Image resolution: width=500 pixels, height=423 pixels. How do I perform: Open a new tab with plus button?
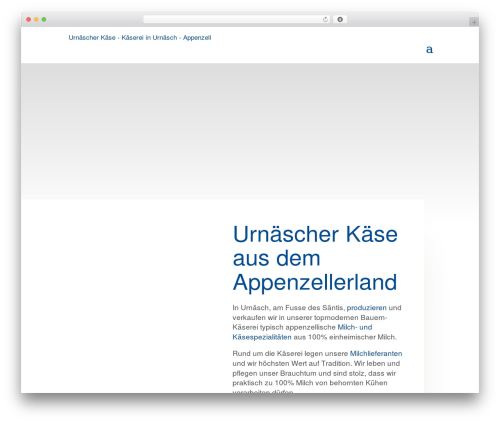(474, 22)
